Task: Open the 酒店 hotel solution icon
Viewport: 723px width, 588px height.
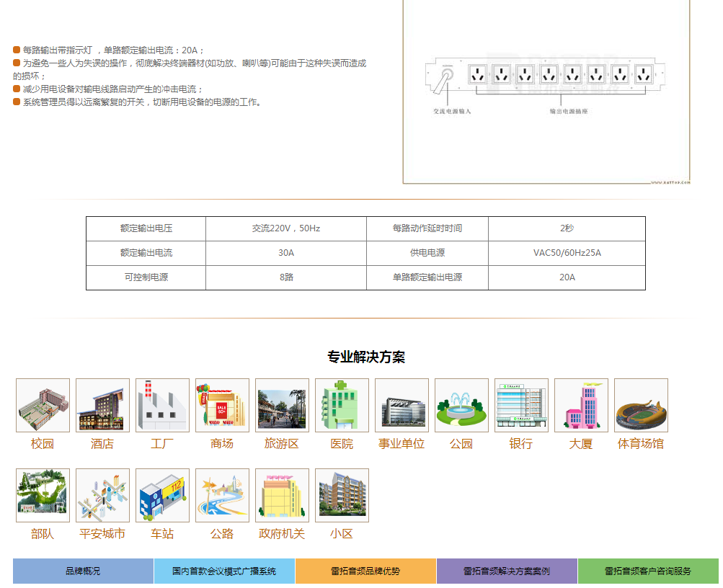Action: 102,406
